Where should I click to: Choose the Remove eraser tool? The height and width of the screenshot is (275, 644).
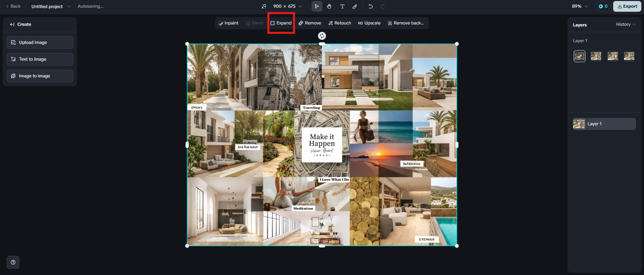310,23
